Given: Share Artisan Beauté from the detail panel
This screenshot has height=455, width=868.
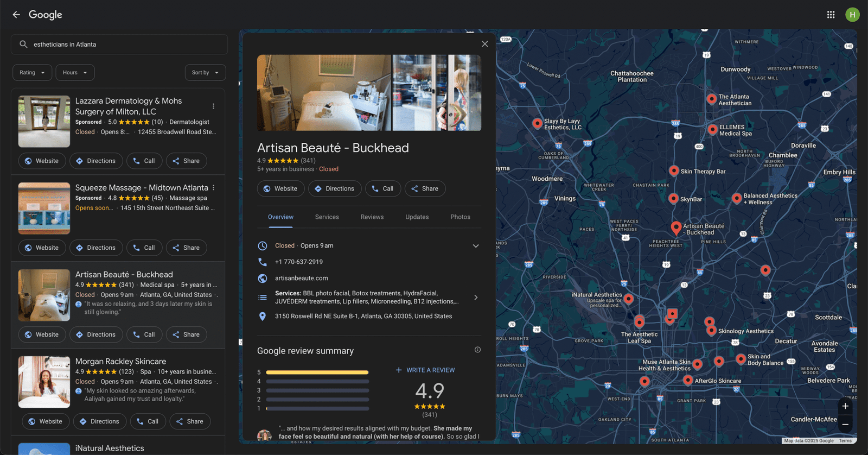Looking at the screenshot, I should coord(425,188).
